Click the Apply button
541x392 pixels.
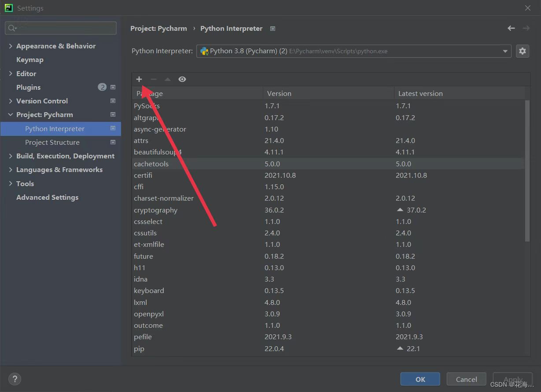513,379
